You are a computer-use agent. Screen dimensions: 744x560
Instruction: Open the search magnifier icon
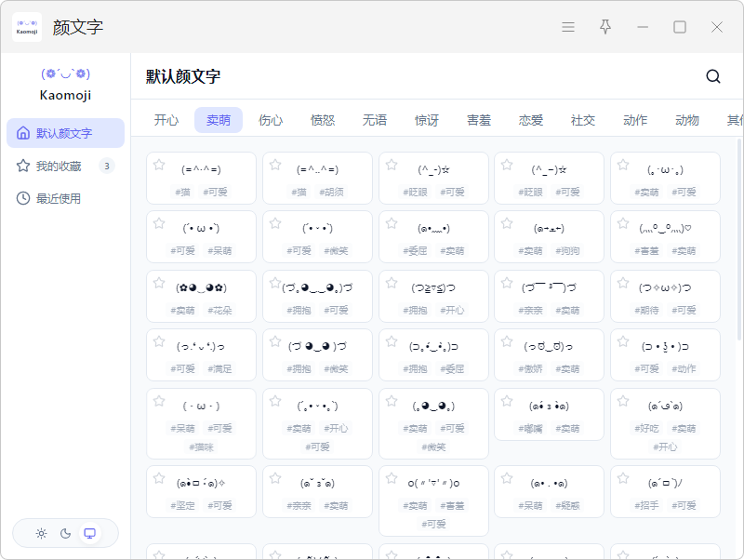tap(713, 76)
